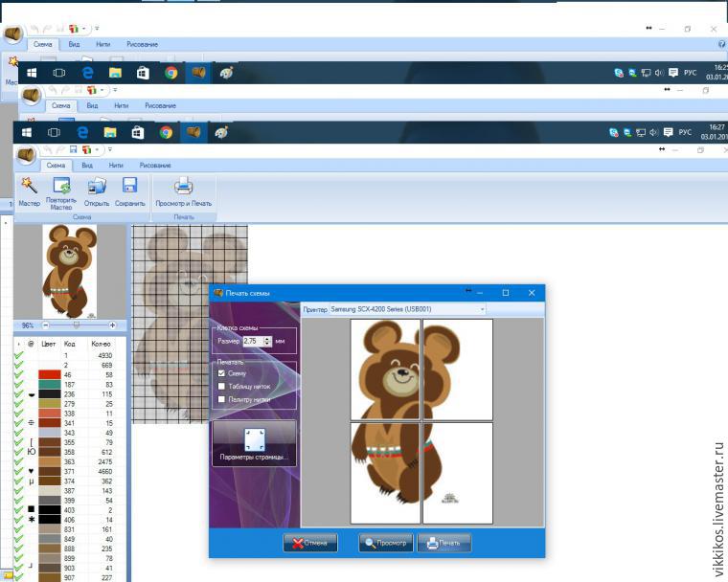Viewport: 728px width, 582px height.
Task: Sort thread table by the Кол-во column header
Action: coord(101,344)
